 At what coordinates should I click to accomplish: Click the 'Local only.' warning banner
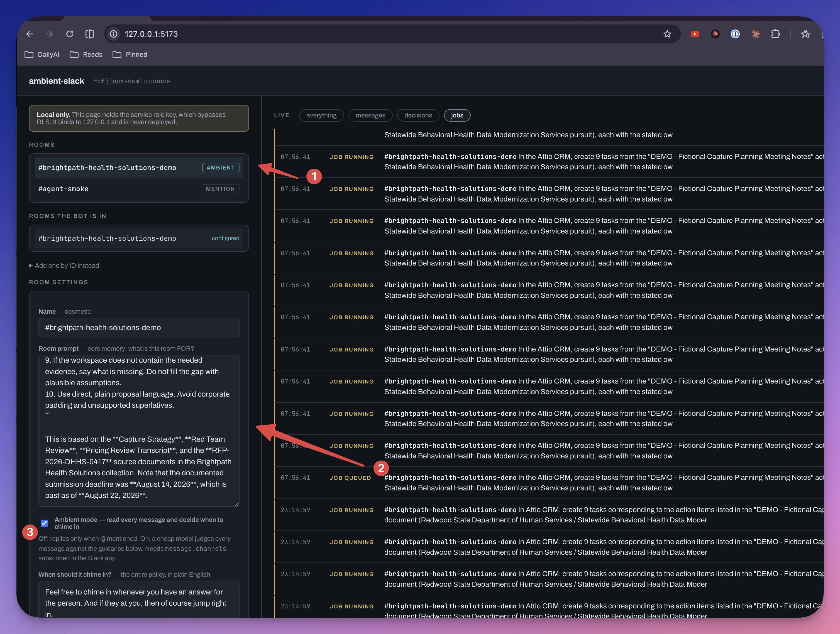tap(139, 118)
